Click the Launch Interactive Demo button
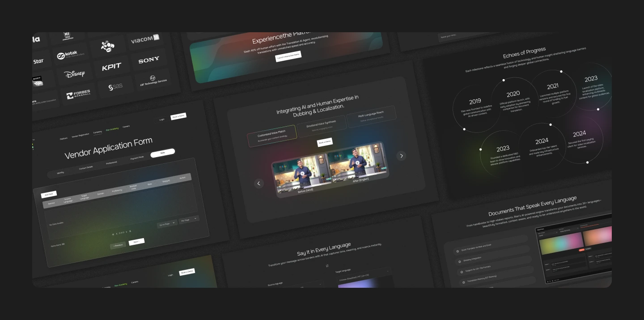This screenshot has width=644, height=320. click(x=288, y=56)
